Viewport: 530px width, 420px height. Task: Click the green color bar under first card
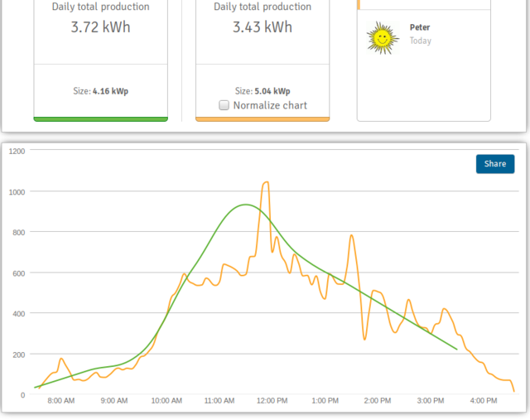pos(101,119)
